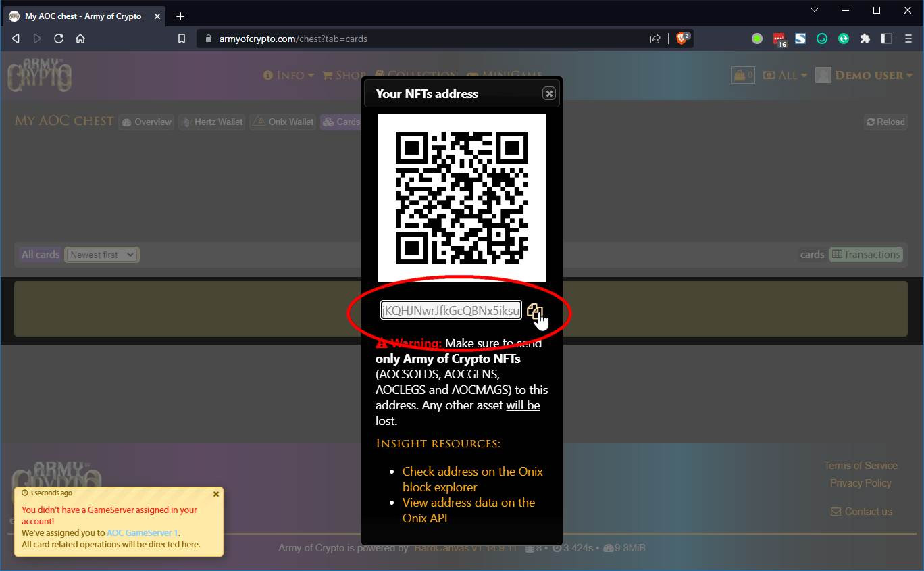Image resolution: width=924 pixels, height=571 pixels.
Task: Open the green circular arrows extension icon
Action: pyautogui.click(x=844, y=39)
